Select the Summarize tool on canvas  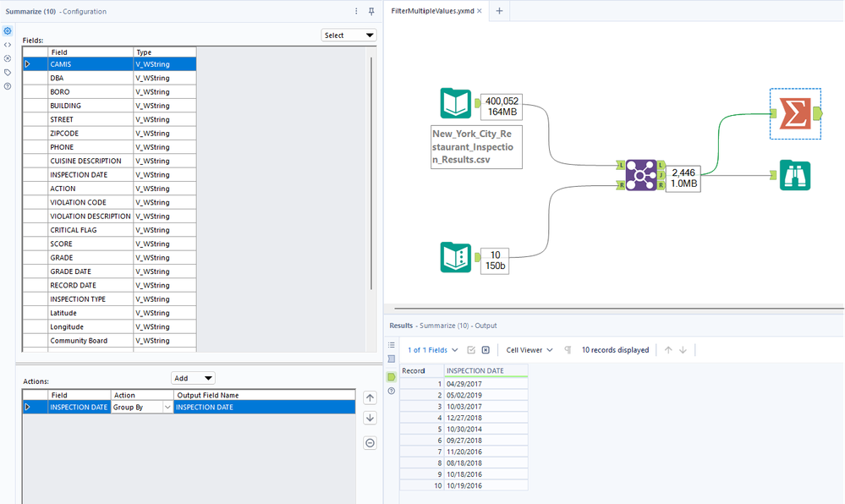794,114
